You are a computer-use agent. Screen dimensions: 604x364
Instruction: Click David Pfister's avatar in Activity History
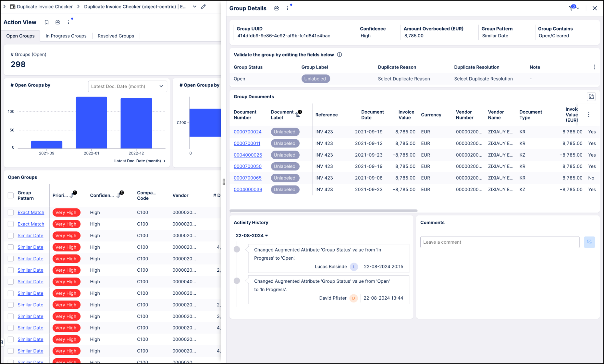coord(353,298)
